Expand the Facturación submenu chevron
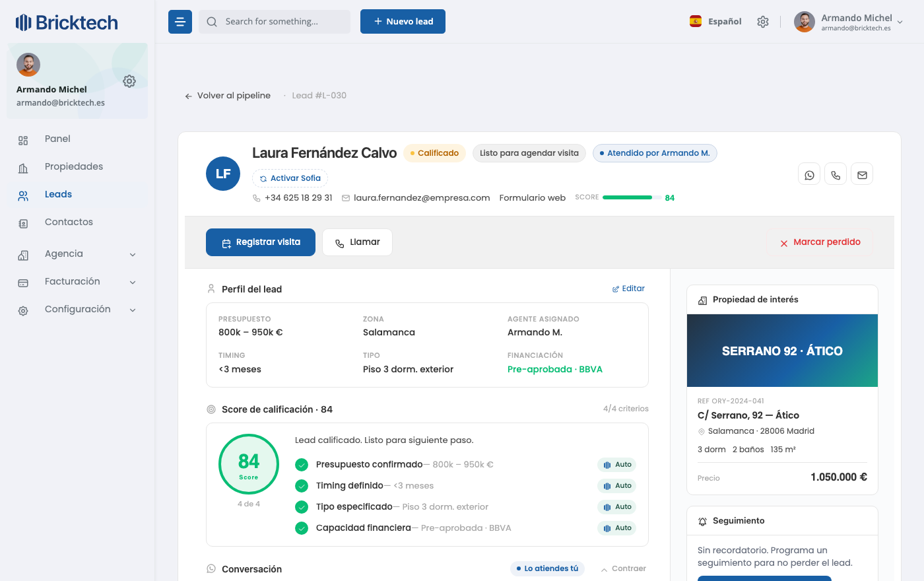The image size is (924, 581). pos(133,283)
